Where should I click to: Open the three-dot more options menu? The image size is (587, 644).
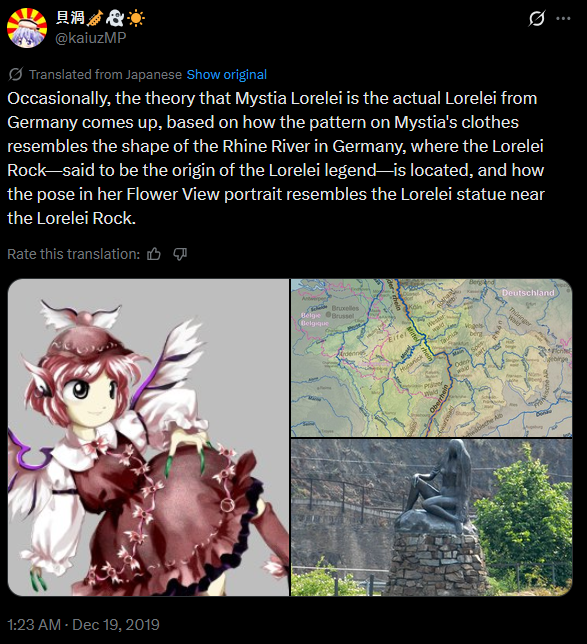tap(563, 18)
